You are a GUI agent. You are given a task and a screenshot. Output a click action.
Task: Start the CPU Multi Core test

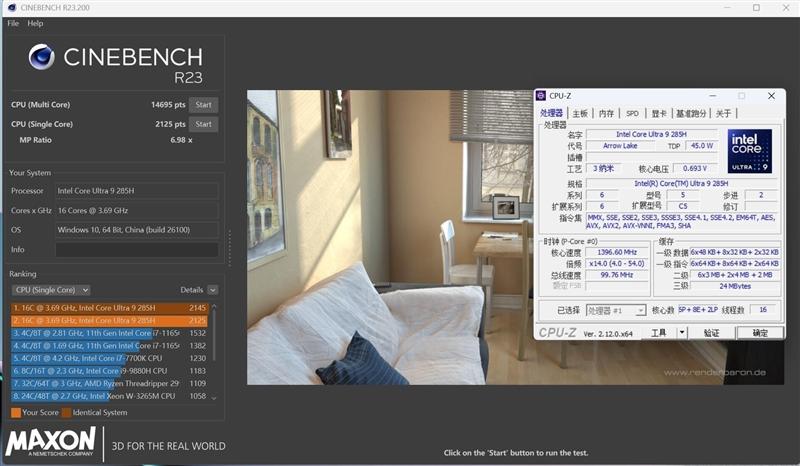point(203,104)
